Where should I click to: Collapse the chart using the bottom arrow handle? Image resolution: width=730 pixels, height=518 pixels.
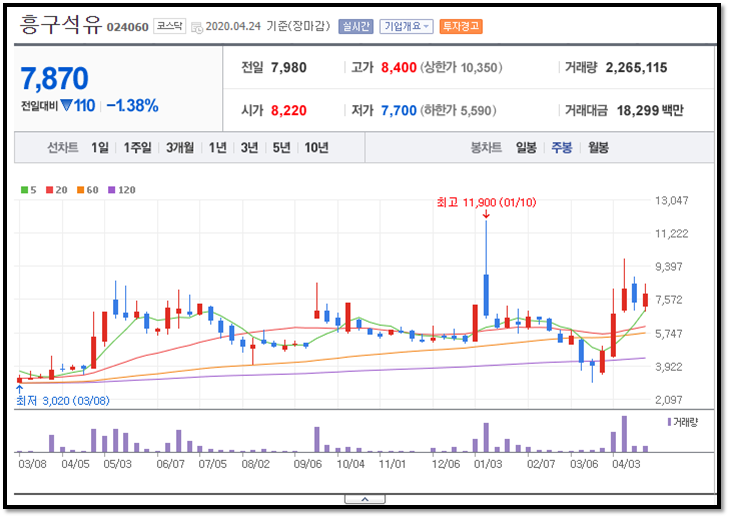(x=365, y=499)
